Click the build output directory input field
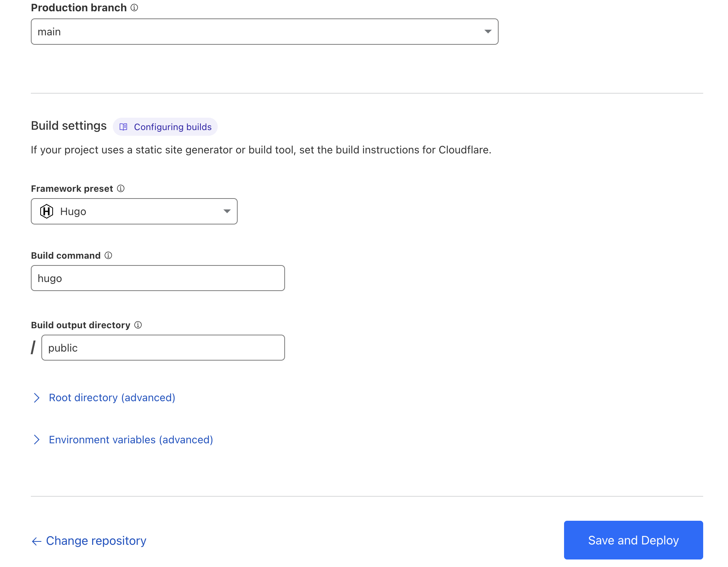Viewport: 728px width, 567px height. pyautogui.click(x=163, y=347)
